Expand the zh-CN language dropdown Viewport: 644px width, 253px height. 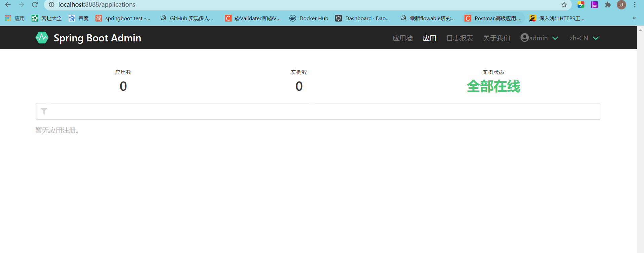pos(584,38)
